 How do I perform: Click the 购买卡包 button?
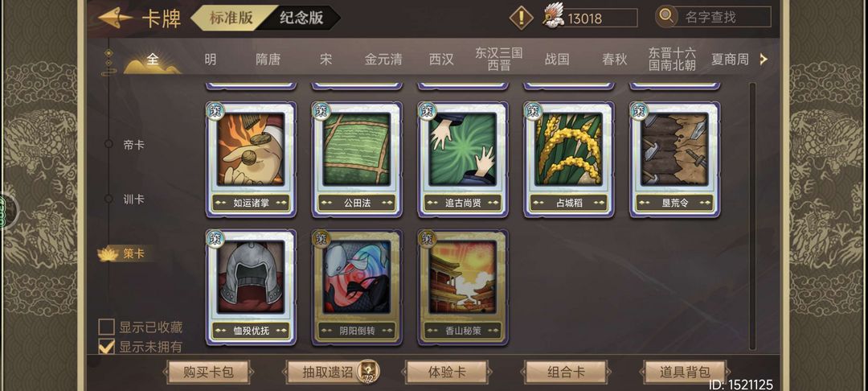208,372
